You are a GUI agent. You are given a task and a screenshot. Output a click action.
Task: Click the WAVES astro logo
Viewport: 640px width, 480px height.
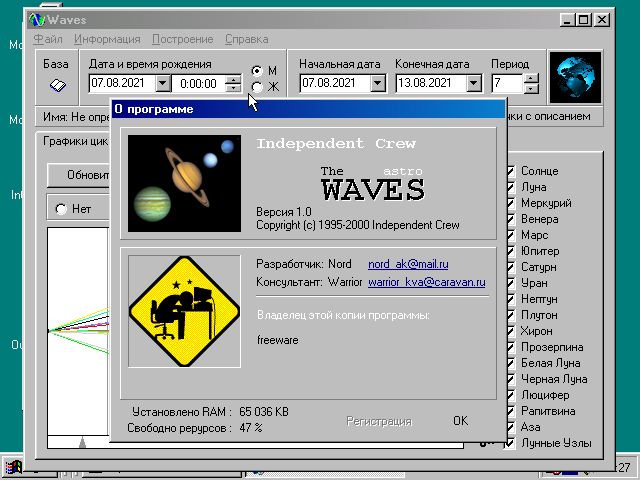click(372, 185)
